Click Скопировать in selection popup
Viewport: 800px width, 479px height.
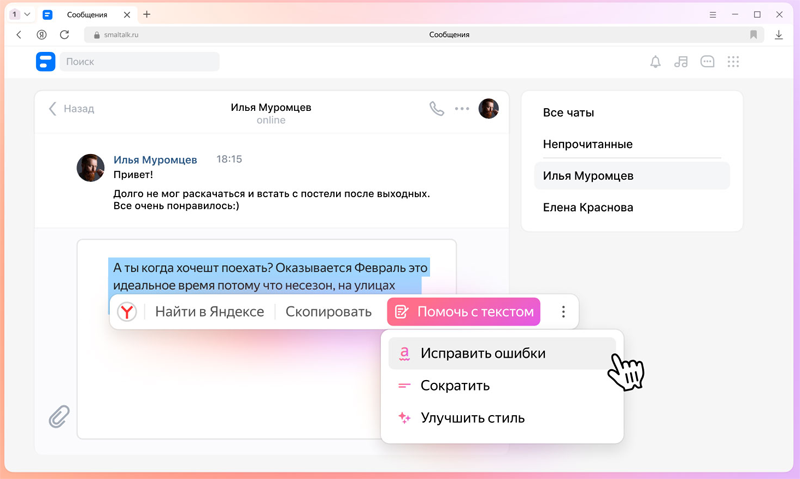tap(329, 312)
